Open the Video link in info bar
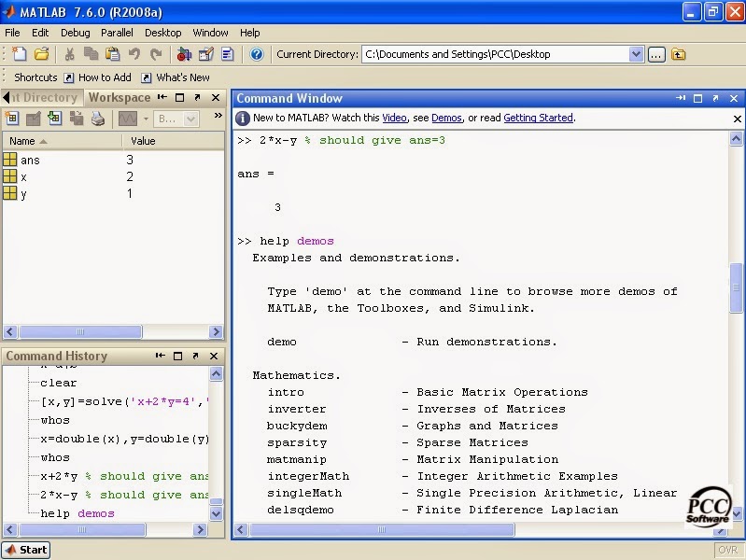Screen dimensions: 746x560 coord(394,118)
